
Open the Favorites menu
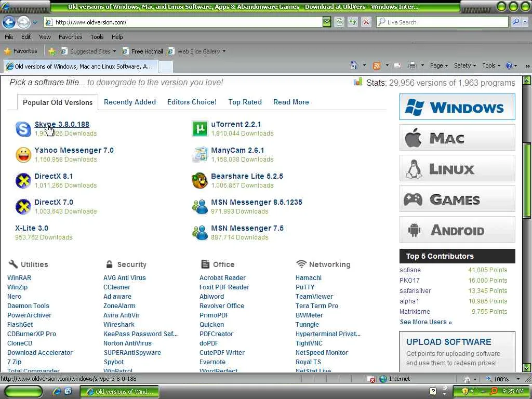click(70, 37)
